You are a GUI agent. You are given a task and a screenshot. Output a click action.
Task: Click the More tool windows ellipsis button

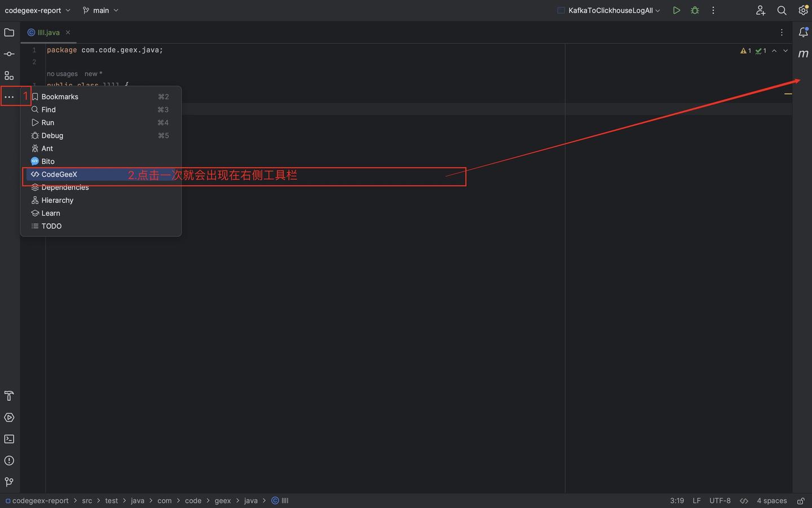click(x=9, y=97)
